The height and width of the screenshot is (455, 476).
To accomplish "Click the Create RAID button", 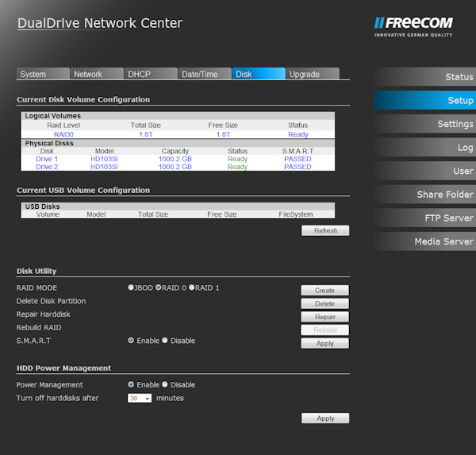I will (x=324, y=291).
